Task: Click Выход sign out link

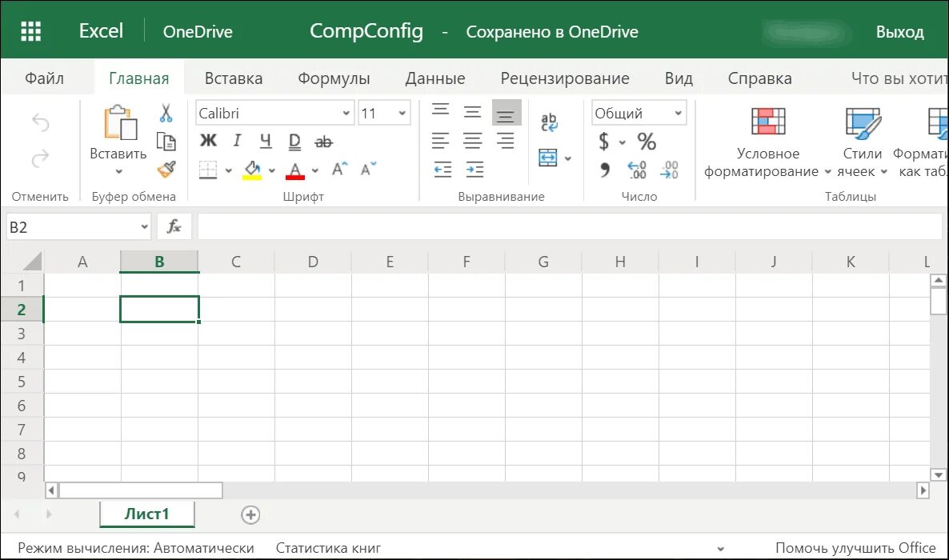Action: (x=899, y=31)
